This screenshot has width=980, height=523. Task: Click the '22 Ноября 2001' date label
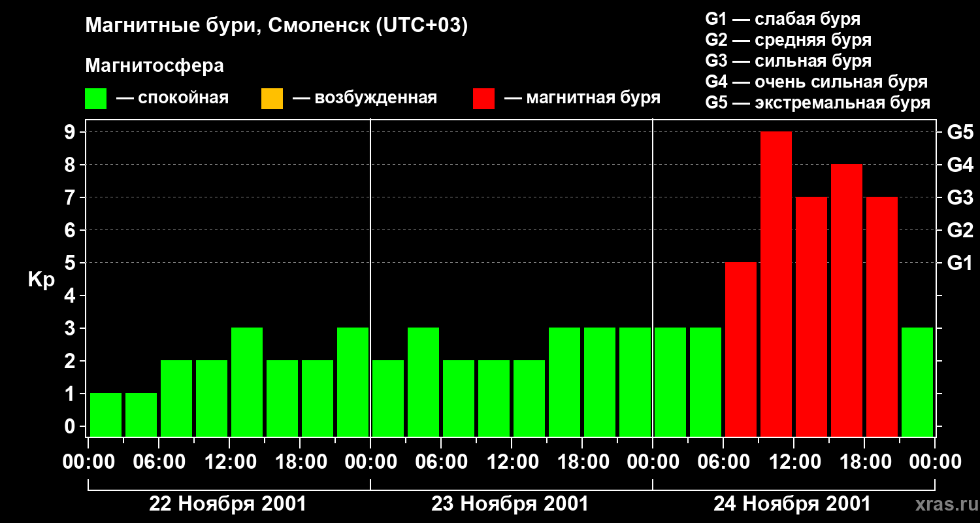227,504
